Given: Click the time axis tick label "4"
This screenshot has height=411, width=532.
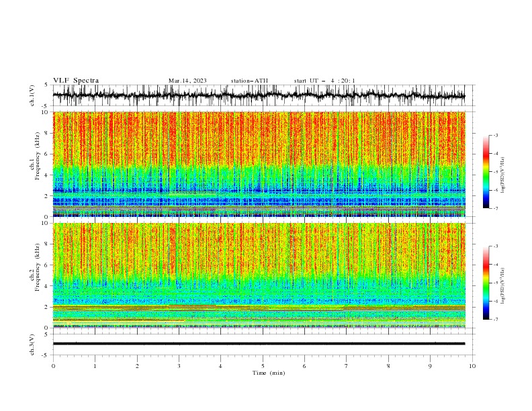Looking at the screenshot, I should point(220,366).
